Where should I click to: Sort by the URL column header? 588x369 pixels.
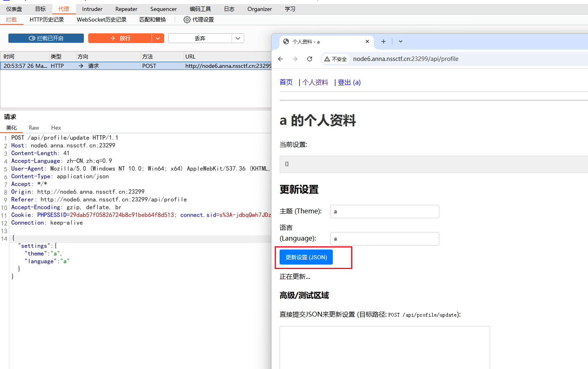pos(228,56)
